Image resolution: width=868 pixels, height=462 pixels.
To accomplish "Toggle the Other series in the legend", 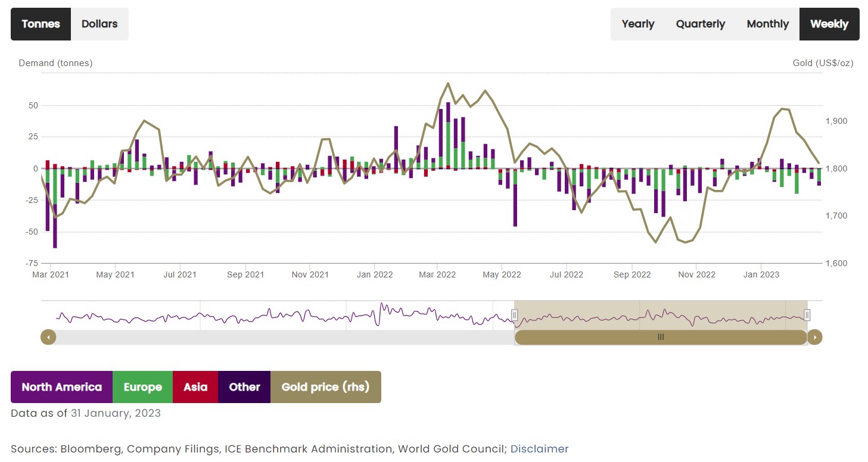I will (244, 387).
